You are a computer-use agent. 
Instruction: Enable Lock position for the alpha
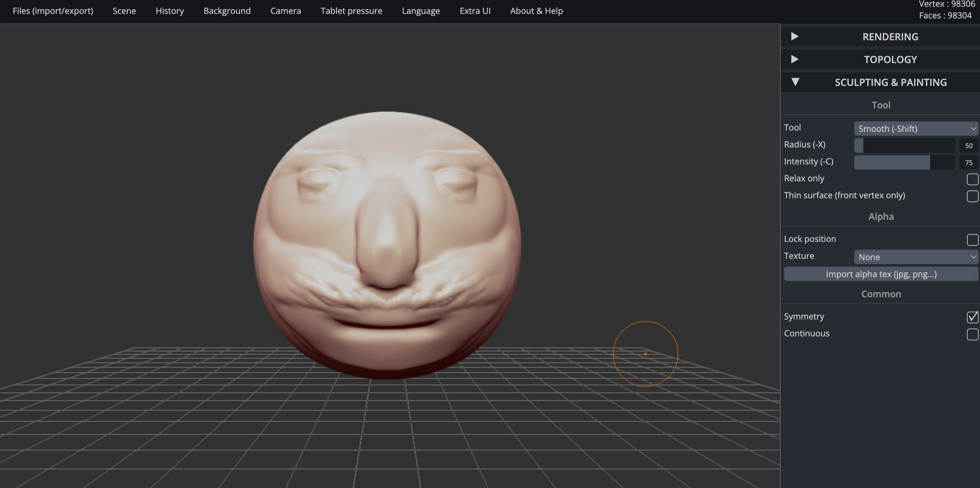tap(973, 240)
